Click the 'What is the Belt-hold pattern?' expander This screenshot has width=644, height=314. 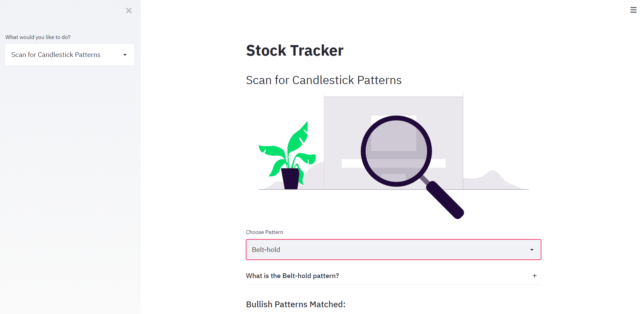click(x=393, y=276)
